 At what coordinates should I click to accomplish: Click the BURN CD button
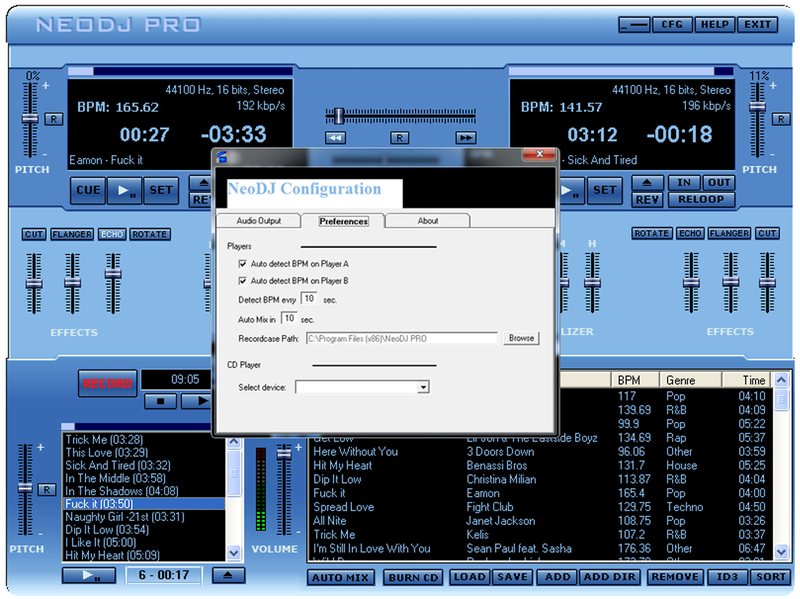(x=414, y=578)
